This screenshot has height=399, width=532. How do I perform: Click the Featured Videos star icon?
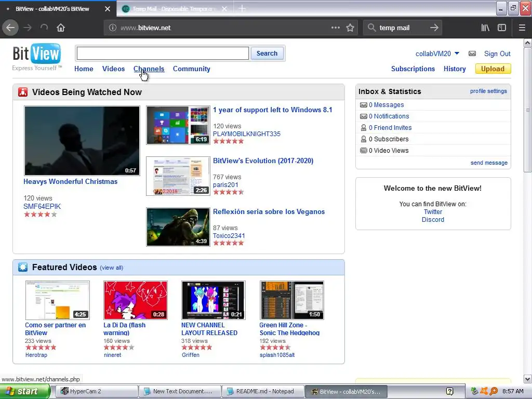(x=23, y=267)
